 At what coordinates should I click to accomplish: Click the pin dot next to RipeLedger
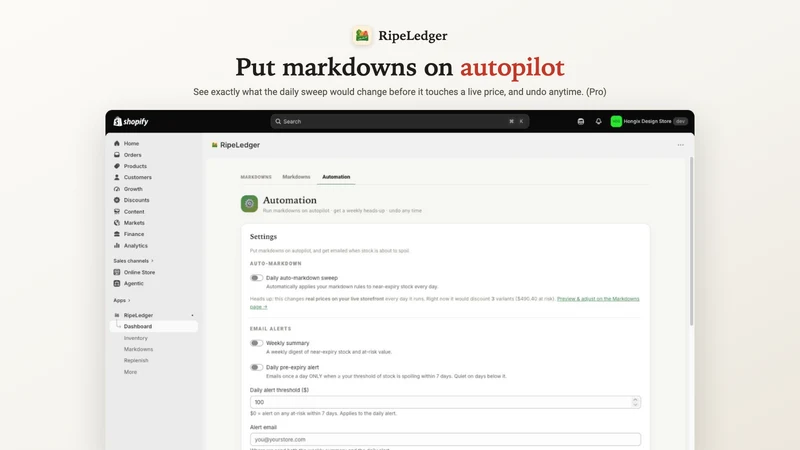(192, 315)
